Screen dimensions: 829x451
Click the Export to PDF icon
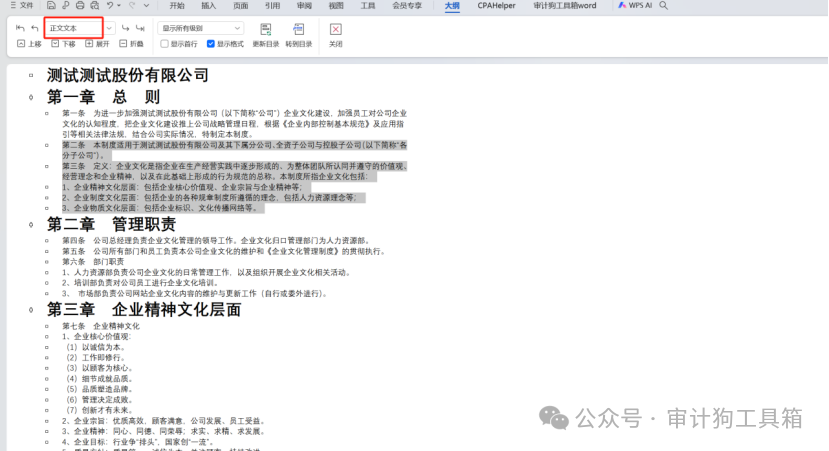point(66,5)
